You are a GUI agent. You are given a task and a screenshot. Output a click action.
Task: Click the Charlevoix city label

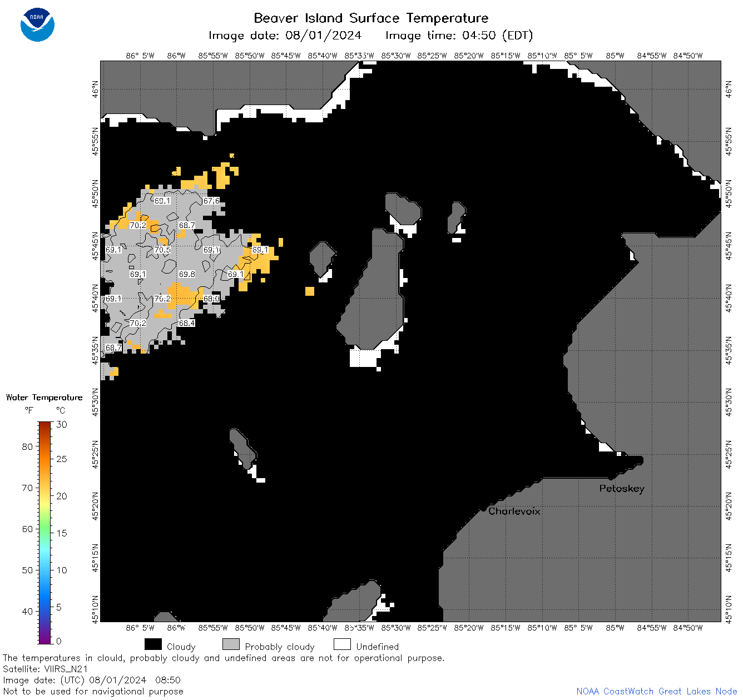pyautogui.click(x=514, y=511)
